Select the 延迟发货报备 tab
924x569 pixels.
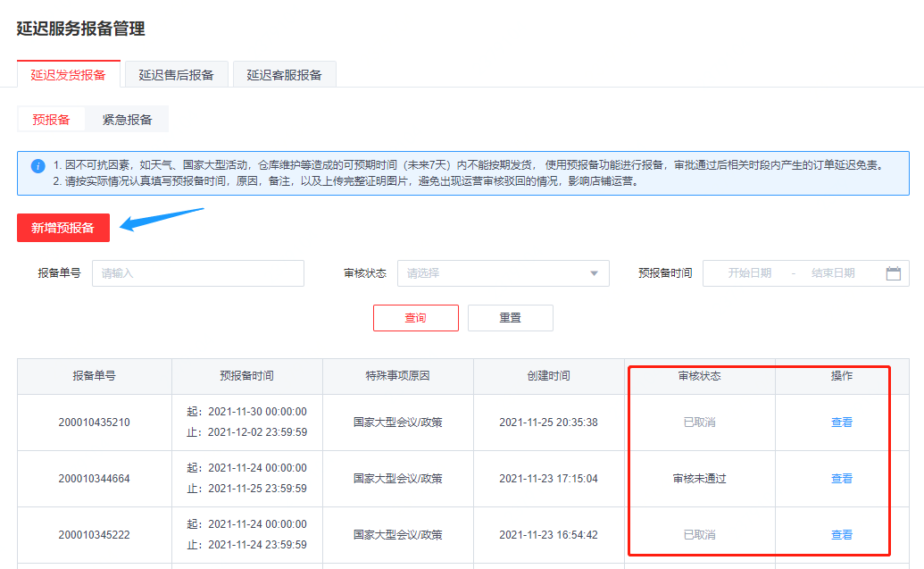[69, 75]
